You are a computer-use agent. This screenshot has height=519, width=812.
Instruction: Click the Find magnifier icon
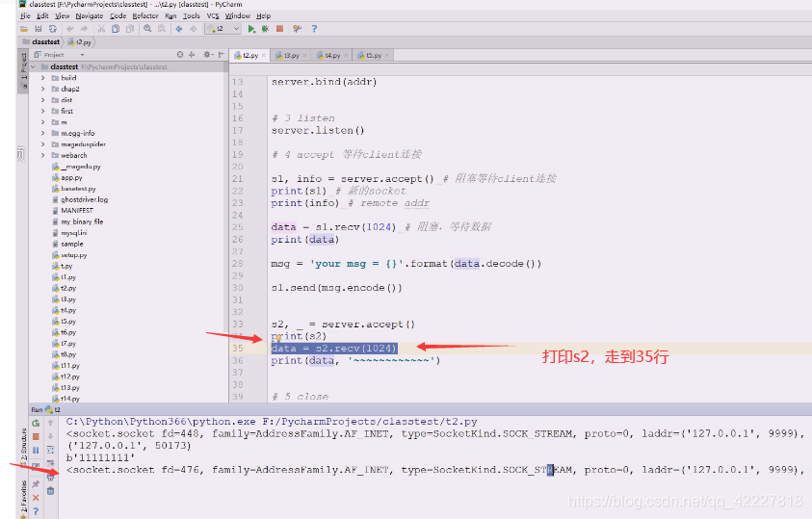coord(147,29)
